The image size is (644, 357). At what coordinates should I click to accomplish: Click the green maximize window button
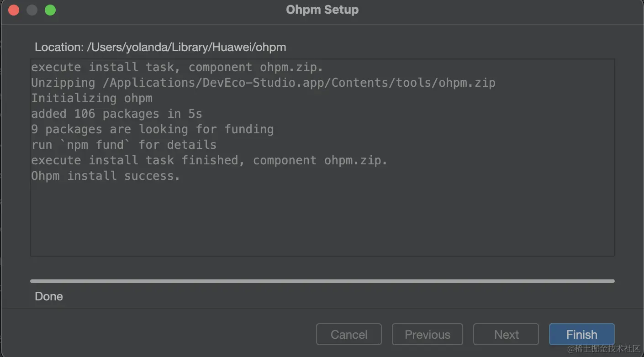(50, 10)
